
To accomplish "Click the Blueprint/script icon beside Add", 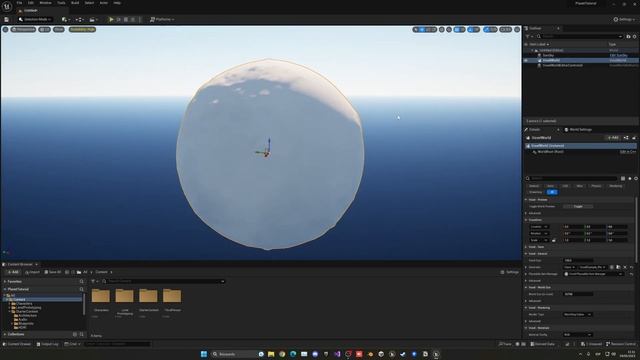I will coord(626,138).
